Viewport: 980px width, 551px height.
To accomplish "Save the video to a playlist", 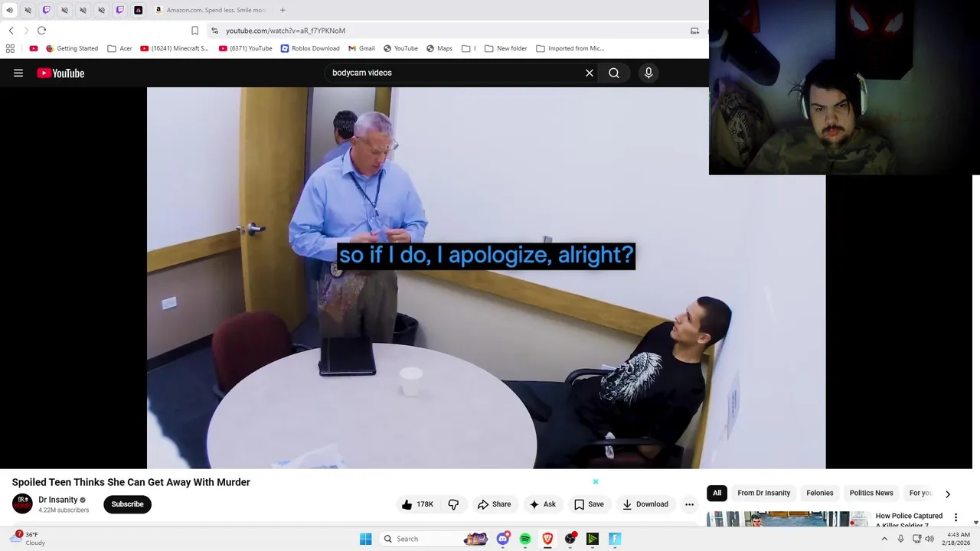I will [x=589, y=504].
